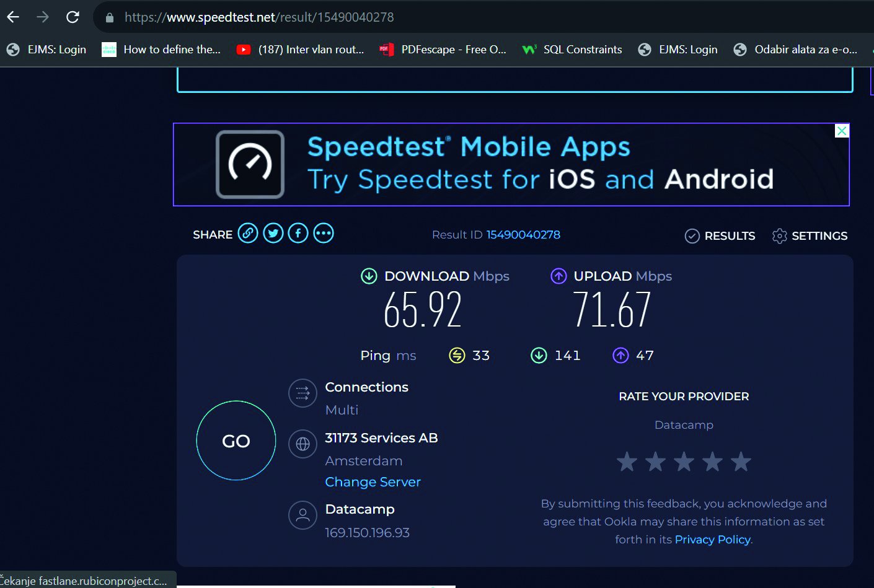Click the fastlane.rubiconproject status bar text

pos(84,581)
